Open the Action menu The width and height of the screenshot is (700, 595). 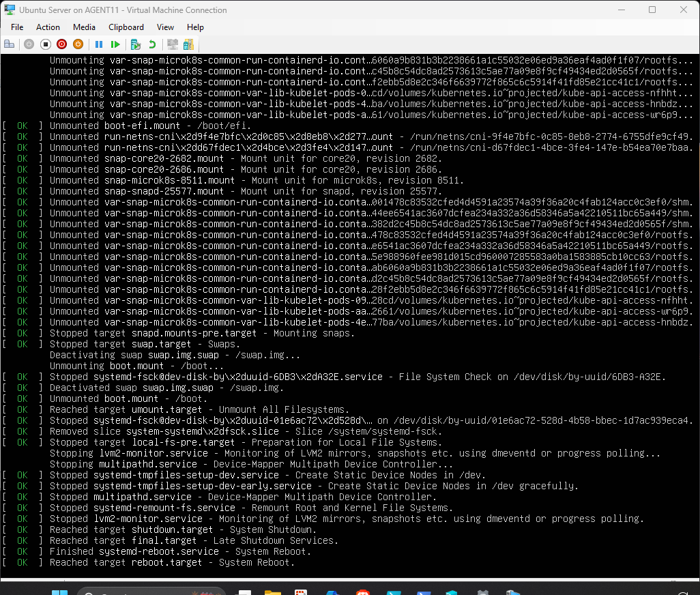tap(48, 27)
